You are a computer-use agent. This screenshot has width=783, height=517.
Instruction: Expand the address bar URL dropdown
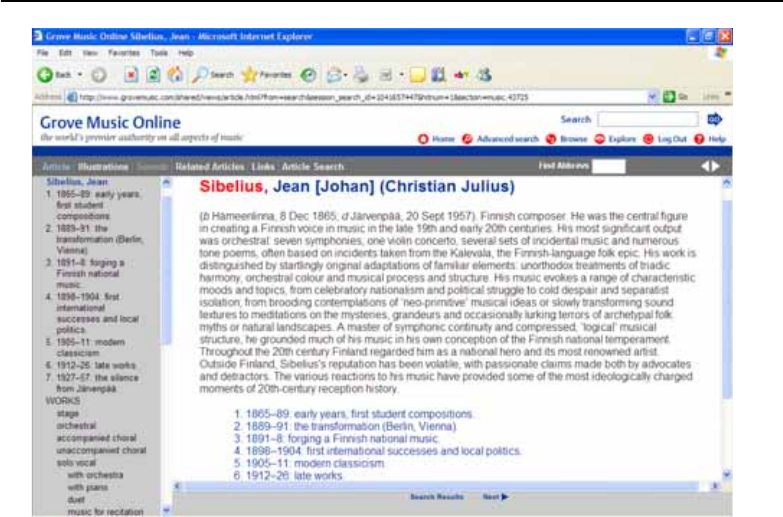(652, 97)
